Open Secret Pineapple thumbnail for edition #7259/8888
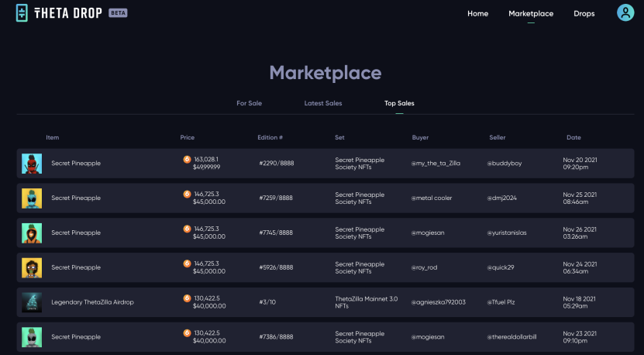Screen dimensions: 644x355 tap(32, 198)
